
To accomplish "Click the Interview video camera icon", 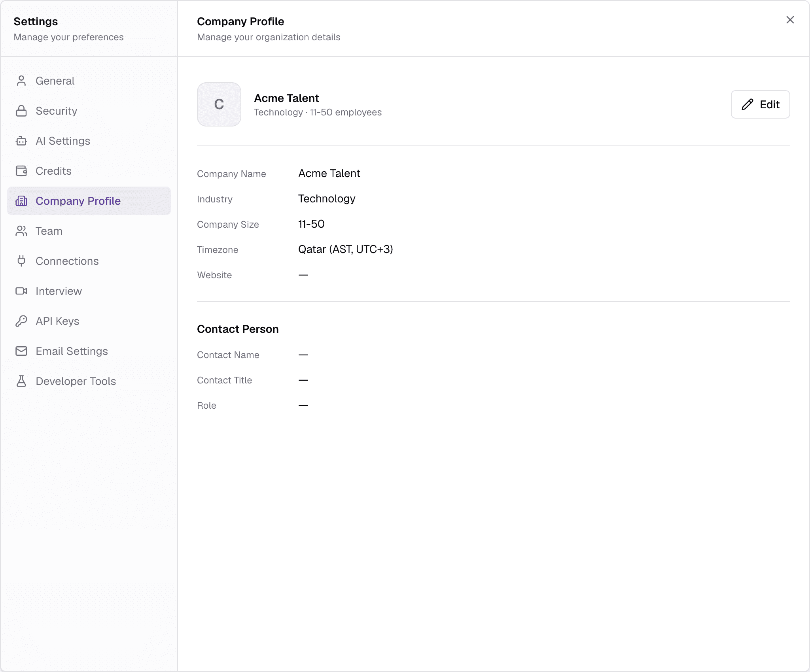I will (x=21, y=291).
